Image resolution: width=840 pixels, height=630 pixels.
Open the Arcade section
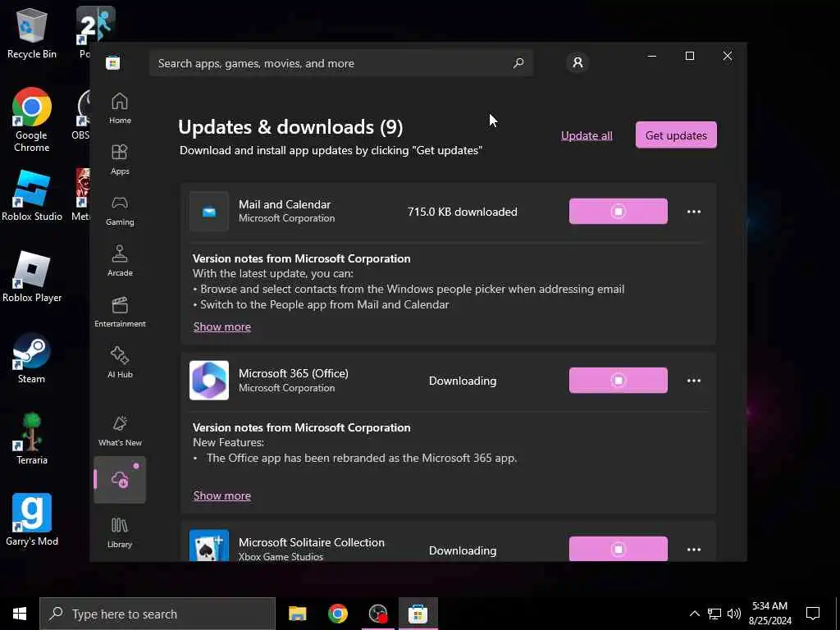point(120,261)
